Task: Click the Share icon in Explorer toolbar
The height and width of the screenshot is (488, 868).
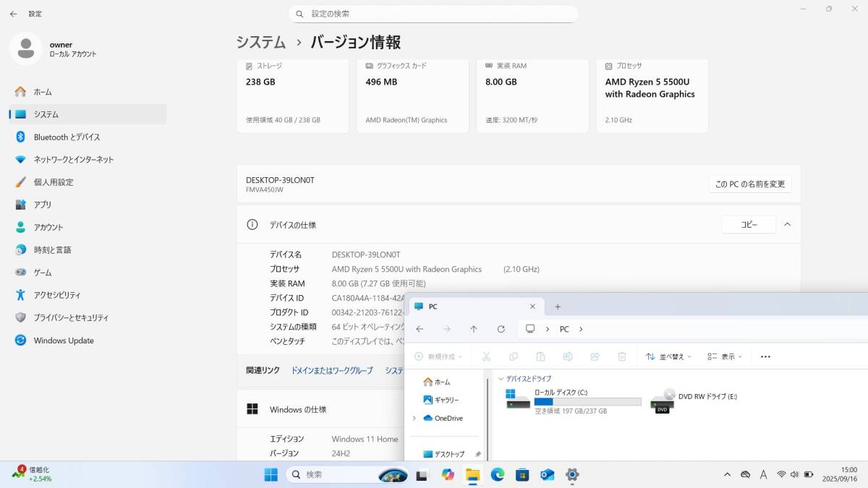Action: click(x=595, y=356)
